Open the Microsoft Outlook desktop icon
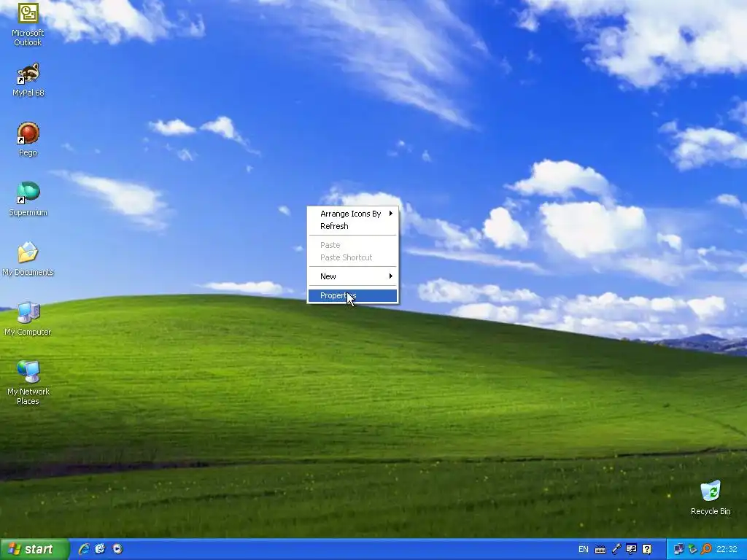 (x=28, y=24)
